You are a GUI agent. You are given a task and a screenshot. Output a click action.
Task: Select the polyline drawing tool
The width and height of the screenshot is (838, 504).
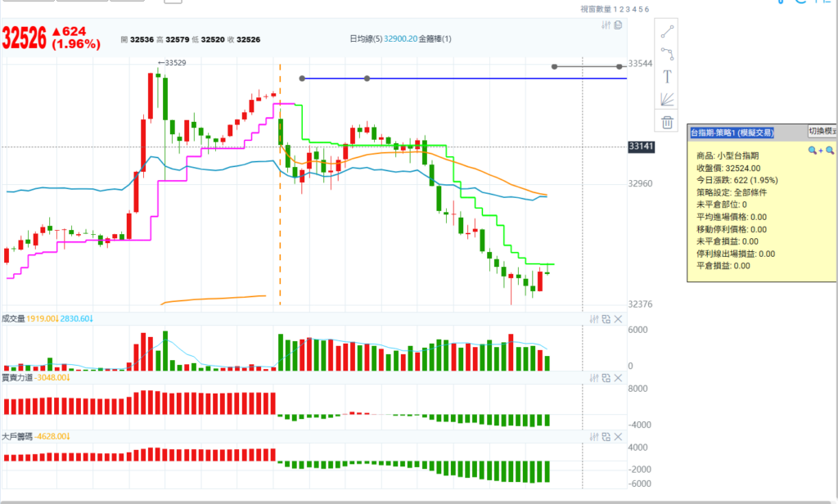pos(667,55)
